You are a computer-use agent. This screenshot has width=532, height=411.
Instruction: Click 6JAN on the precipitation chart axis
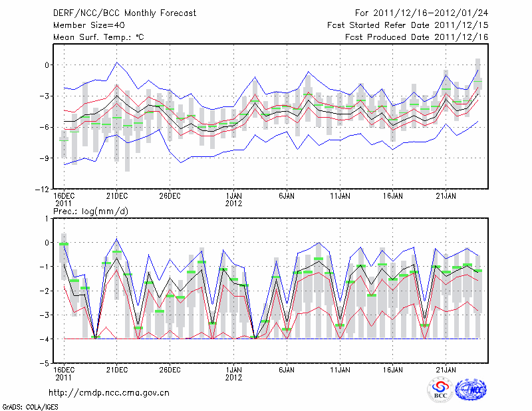tap(287, 370)
